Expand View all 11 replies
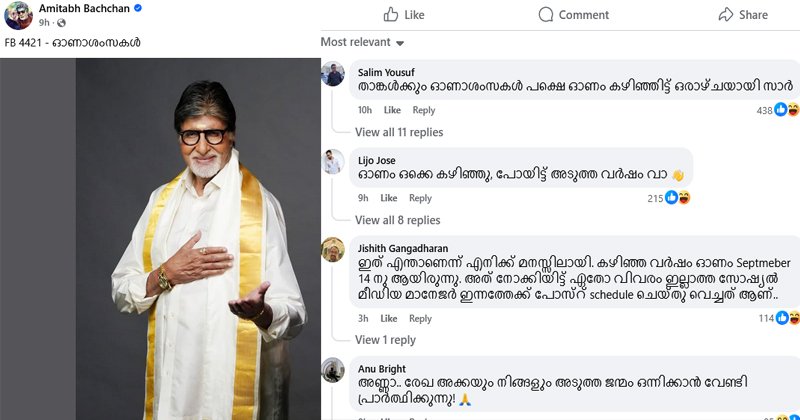 [x=399, y=132]
